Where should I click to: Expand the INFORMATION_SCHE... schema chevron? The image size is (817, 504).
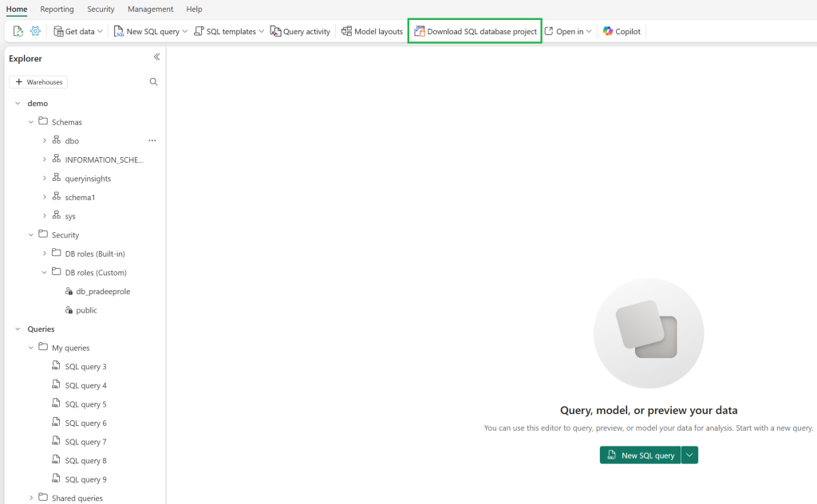pyautogui.click(x=45, y=159)
